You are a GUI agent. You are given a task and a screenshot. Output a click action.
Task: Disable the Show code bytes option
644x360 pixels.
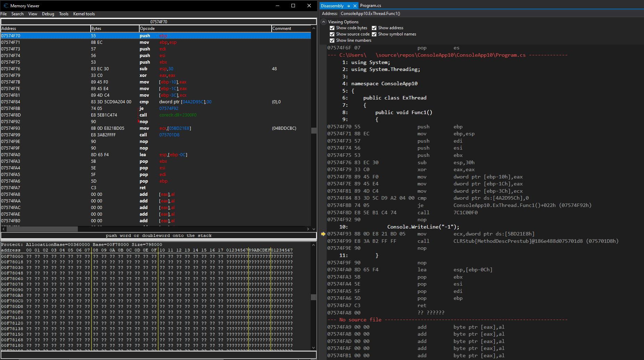pos(332,28)
